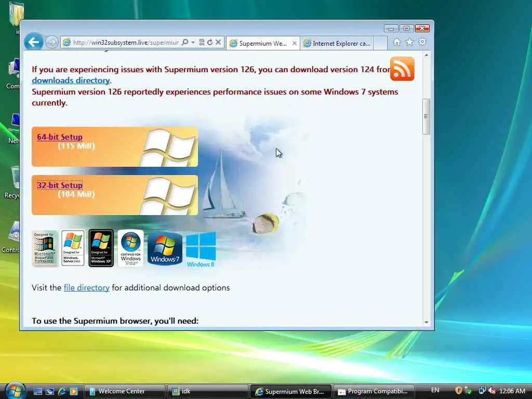This screenshot has width=532, height=399.
Task: Open the security shield tray icon
Action: click(x=459, y=391)
